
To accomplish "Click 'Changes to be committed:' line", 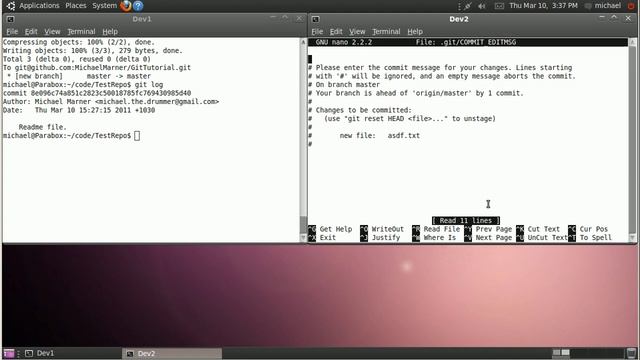I will pyautogui.click(x=360, y=110).
